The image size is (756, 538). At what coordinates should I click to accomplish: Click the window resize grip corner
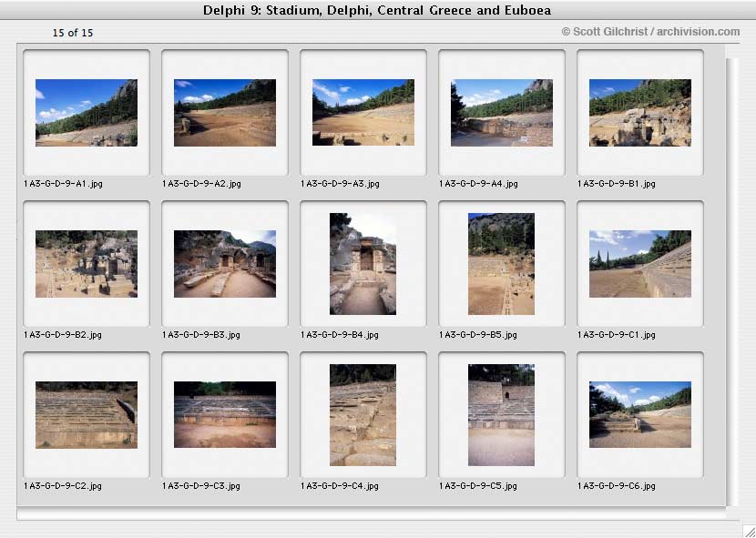pyautogui.click(x=750, y=532)
